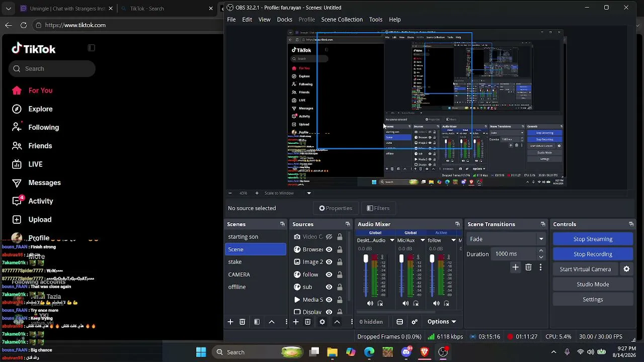This screenshot has width=644, height=362.
Task: Float the Scenes dock with its pop-out icon
Action: (282, 224)
